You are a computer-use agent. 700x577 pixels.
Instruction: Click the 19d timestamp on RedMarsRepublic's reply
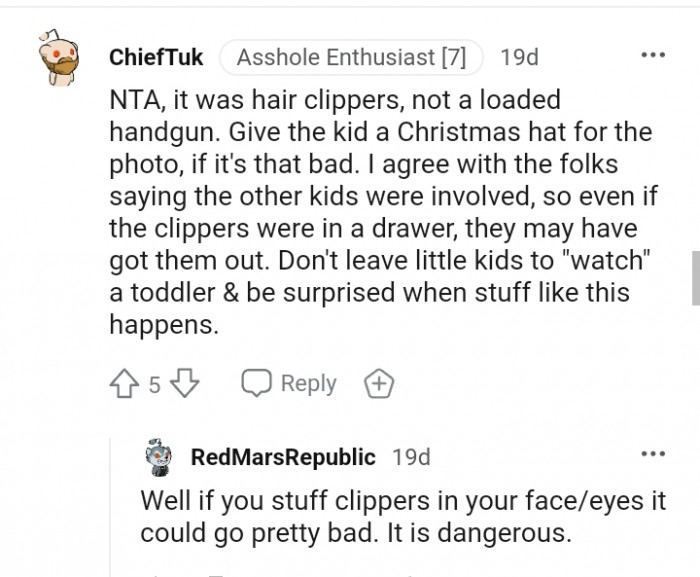click(411, 457)
